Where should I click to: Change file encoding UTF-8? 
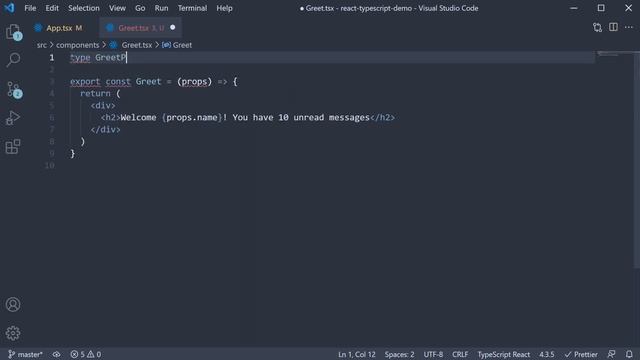[x=433, y=354]
